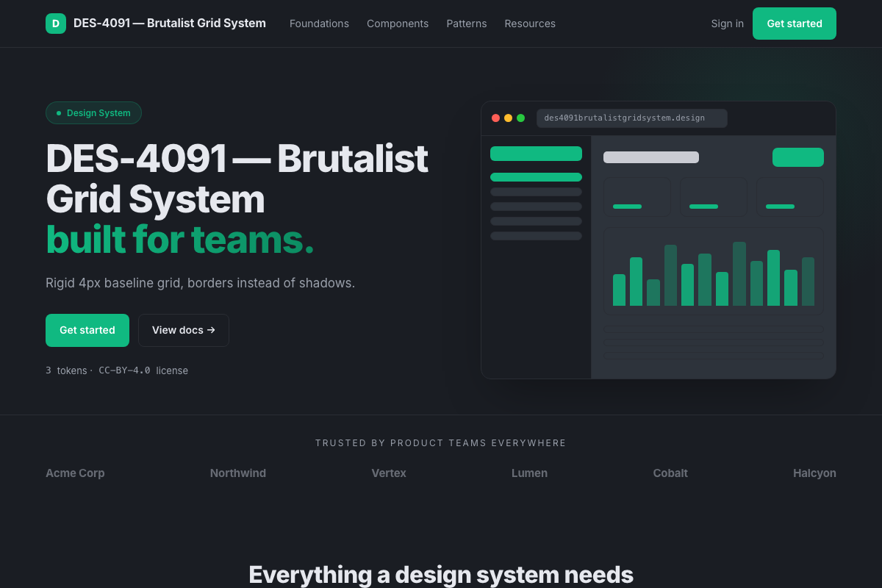The width and height of the screenshot is (882, 588).
Task: Click the Sign in link
Action: pyautogui.click(x=728, y=24)
